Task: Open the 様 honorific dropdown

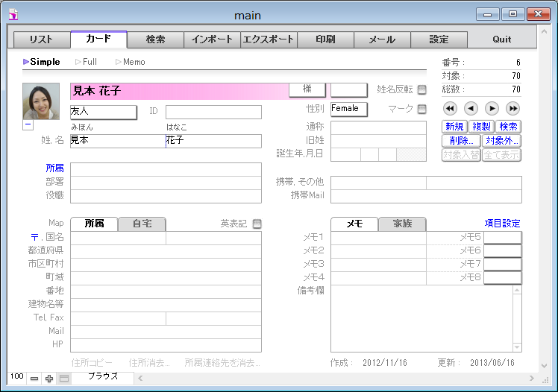Action: 307,89
